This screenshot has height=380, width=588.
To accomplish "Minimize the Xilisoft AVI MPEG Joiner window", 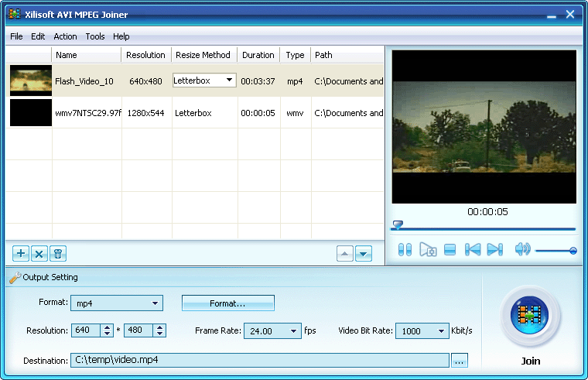I will 551,15.
